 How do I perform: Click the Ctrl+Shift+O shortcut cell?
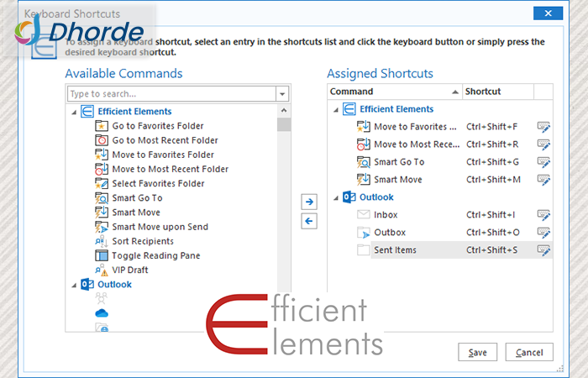click(493, 233)
